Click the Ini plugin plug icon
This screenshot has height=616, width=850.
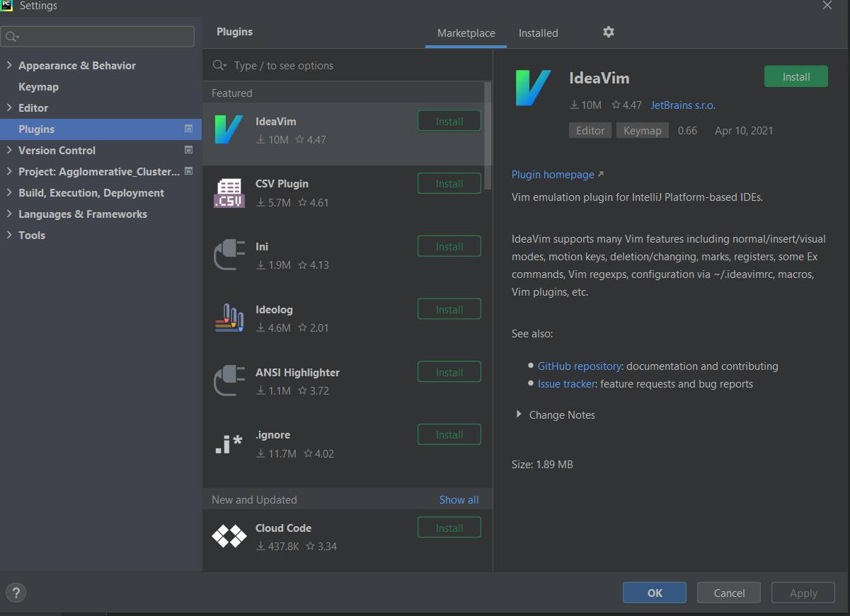[x=229, y=255]
